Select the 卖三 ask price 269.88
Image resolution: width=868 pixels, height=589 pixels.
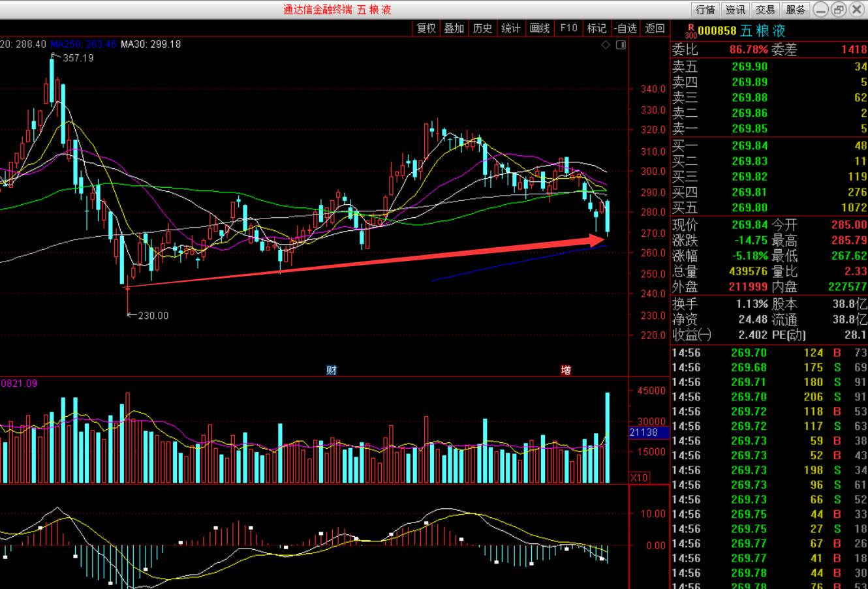tap(750, 98)
